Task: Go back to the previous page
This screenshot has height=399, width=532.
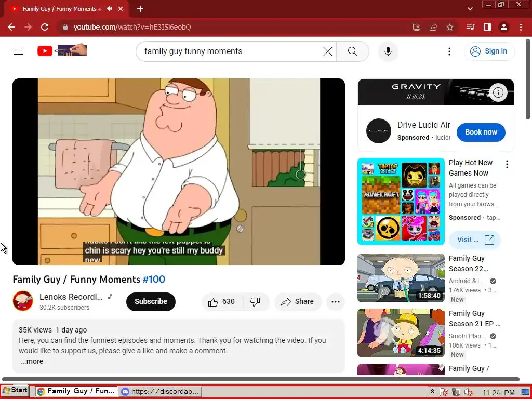Action: click(x=11, y=27)
